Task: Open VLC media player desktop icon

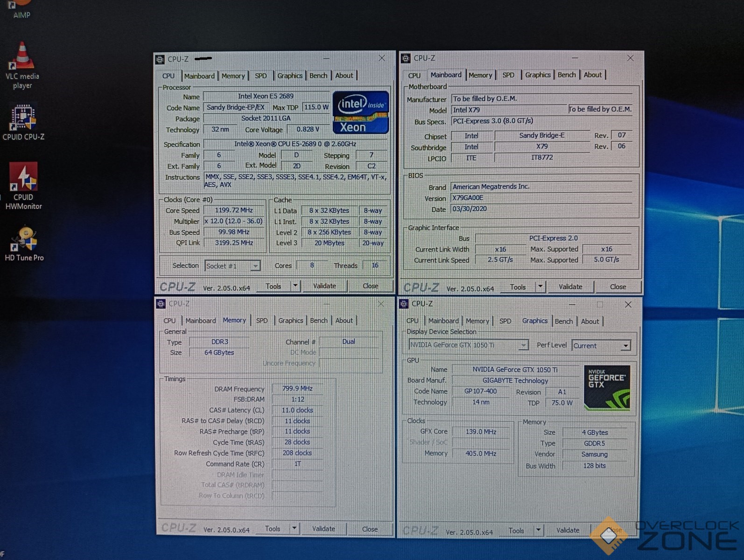Action: coord(22,65)
